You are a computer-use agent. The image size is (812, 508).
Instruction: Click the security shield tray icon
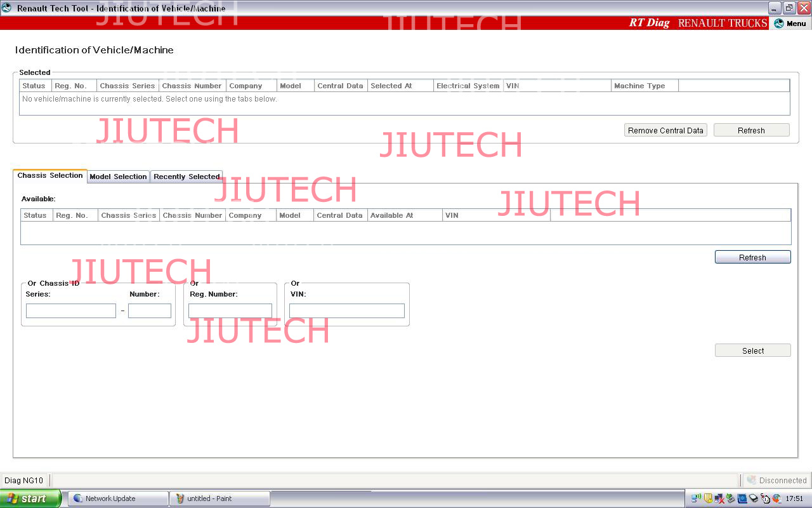click(708, 498)
